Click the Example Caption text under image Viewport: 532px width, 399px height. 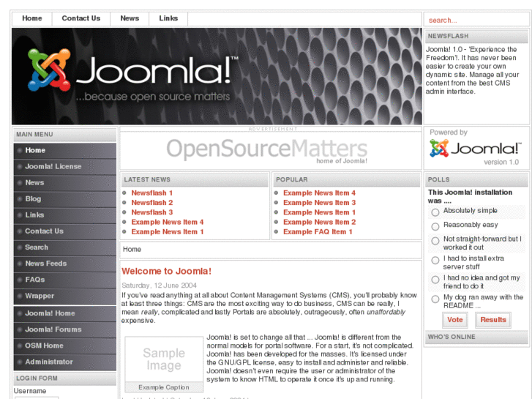163,387
